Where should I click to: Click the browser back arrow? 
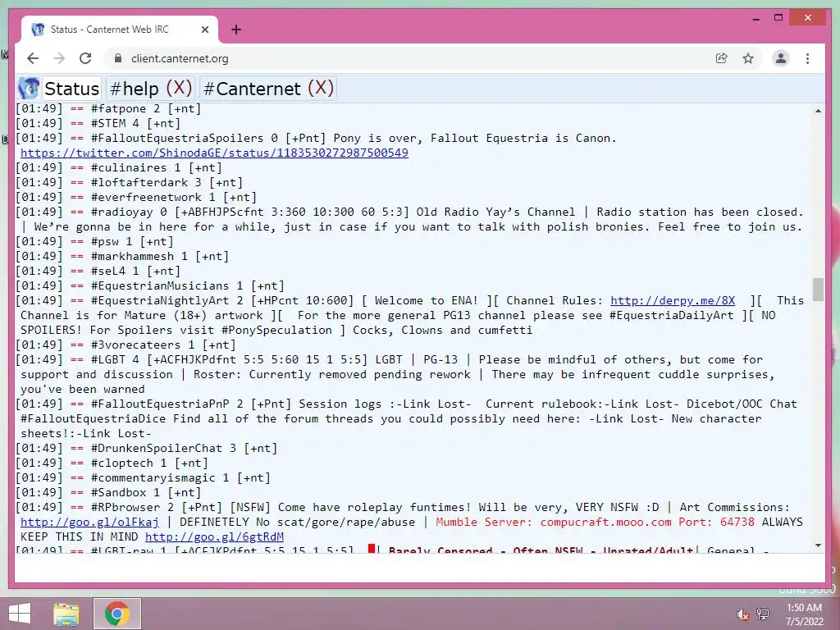33,58
